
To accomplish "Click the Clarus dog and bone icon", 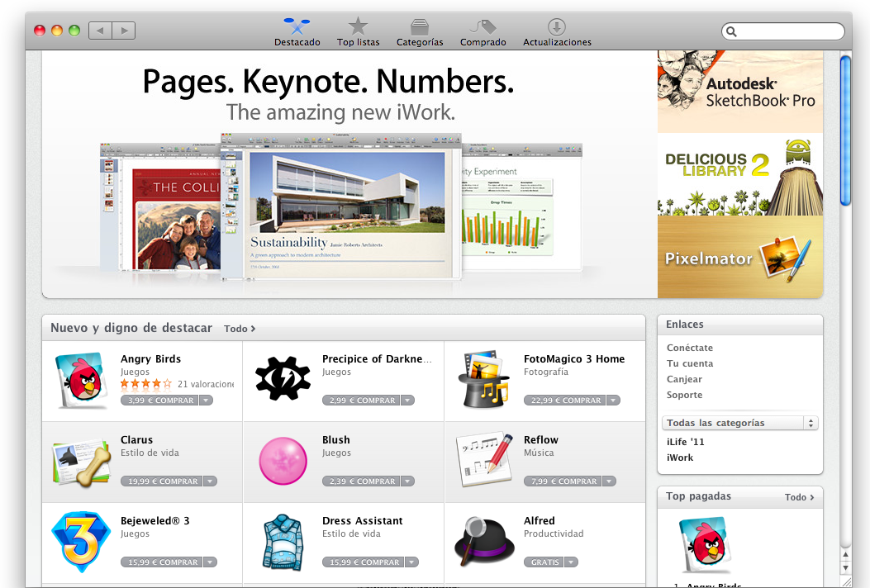I will (82, 462).
